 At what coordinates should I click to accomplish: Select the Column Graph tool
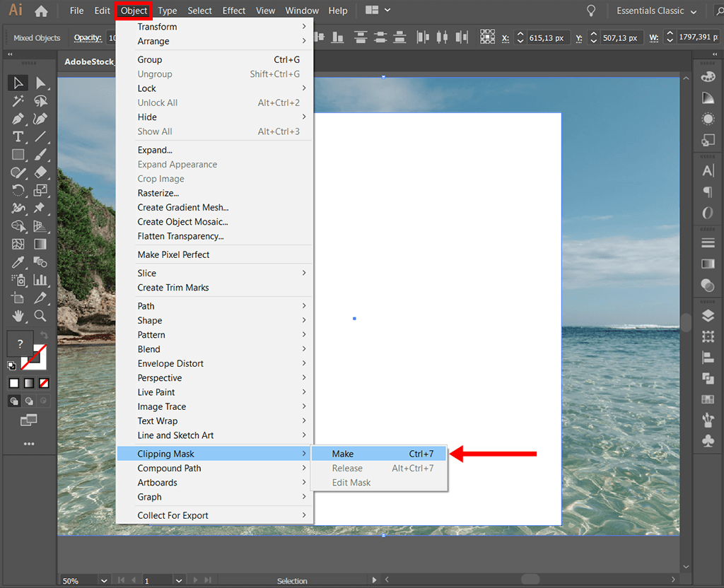click(40, 280)
